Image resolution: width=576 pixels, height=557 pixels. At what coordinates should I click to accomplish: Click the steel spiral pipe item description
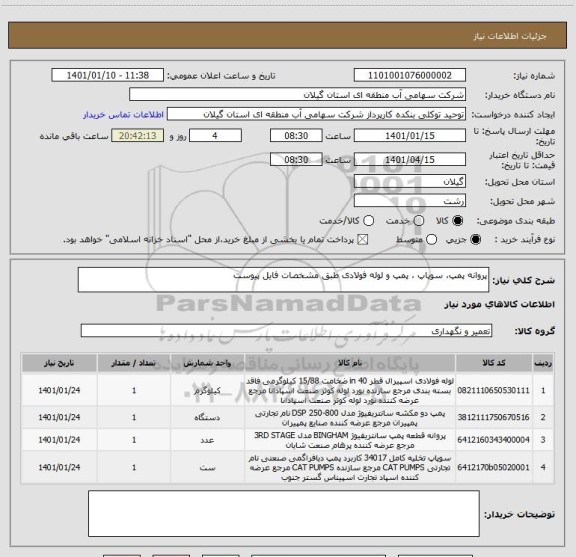coord(350,390)
